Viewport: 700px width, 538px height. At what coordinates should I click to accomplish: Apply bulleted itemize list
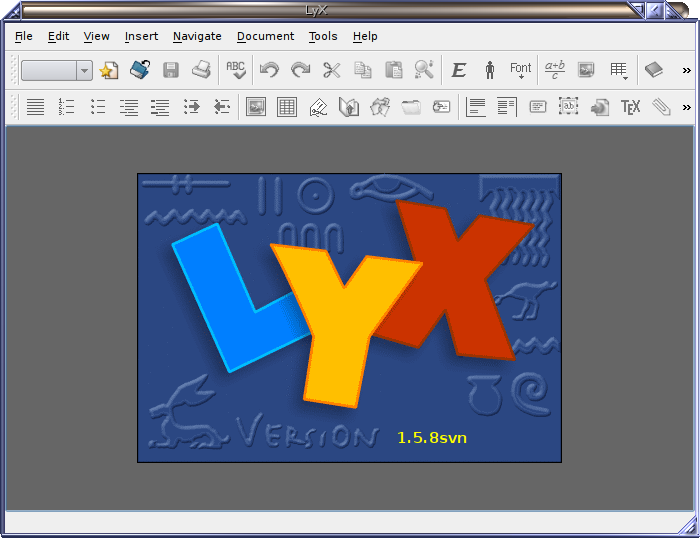tap(97, 107)
